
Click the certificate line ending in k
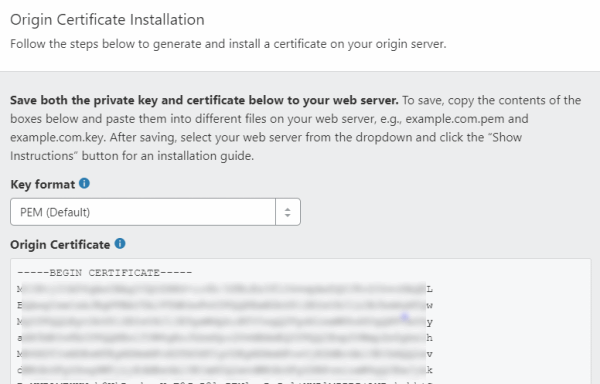225,370
